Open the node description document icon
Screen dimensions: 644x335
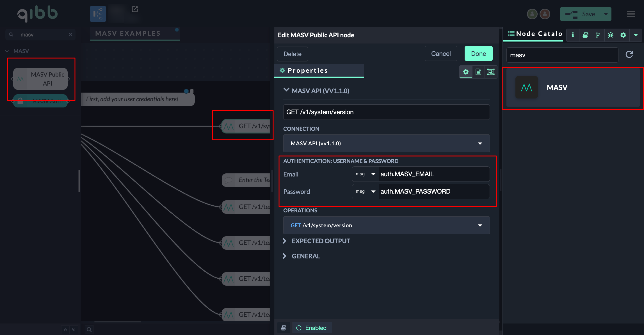(x=478, y=72)
